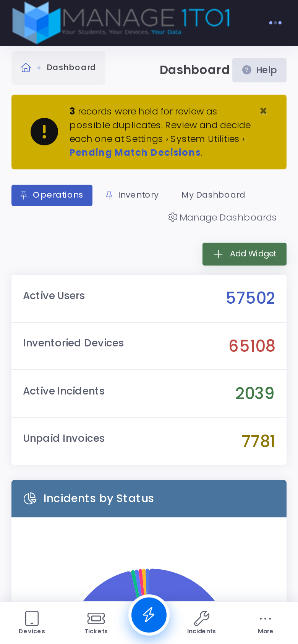Open Active Incidents count 2039
298x644 pixels.
(x=255, y=393)
